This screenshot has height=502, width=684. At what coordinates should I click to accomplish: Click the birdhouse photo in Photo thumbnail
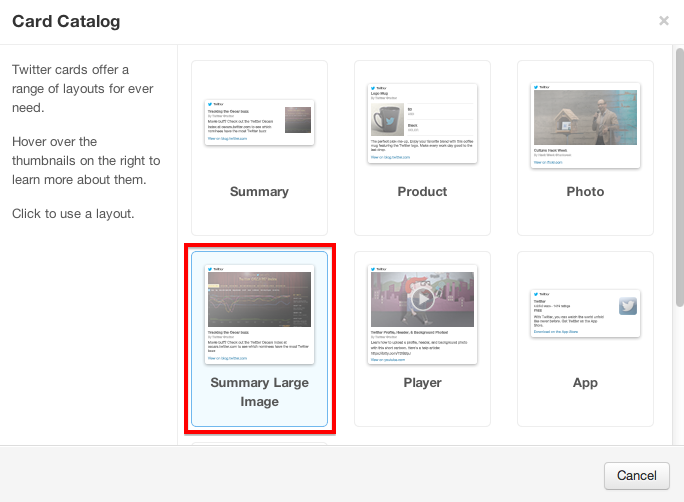(585, 118)
